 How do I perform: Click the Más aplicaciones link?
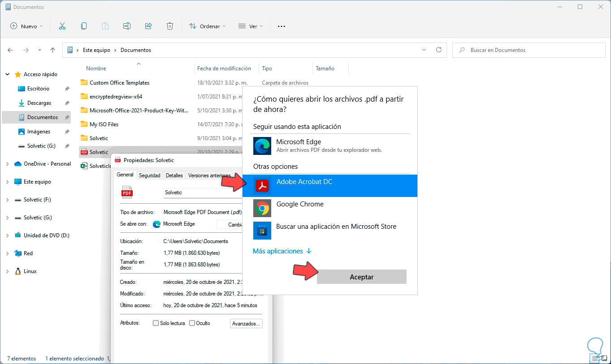pos(282,251)
